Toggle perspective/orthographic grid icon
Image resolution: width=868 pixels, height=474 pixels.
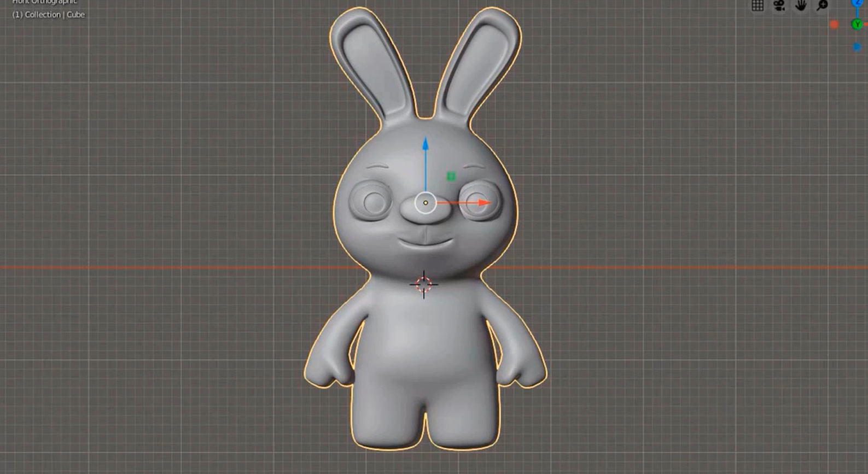[x=758, y=5]
